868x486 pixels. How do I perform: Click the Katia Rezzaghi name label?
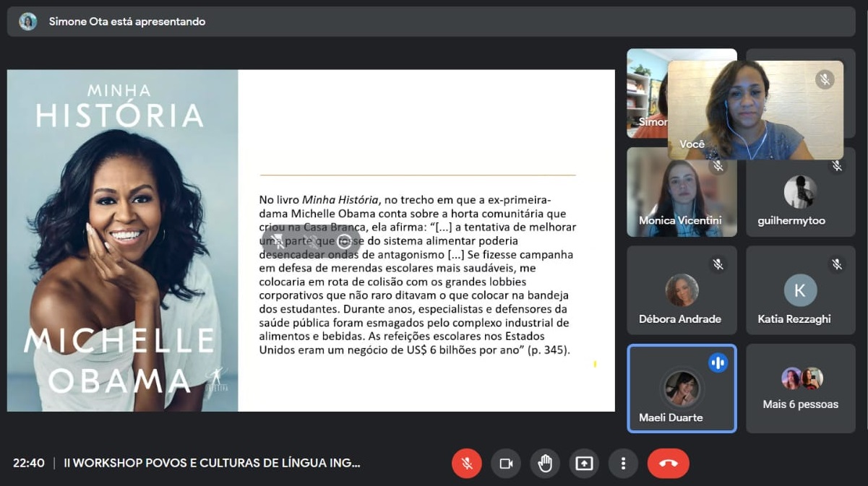point(794,318)
